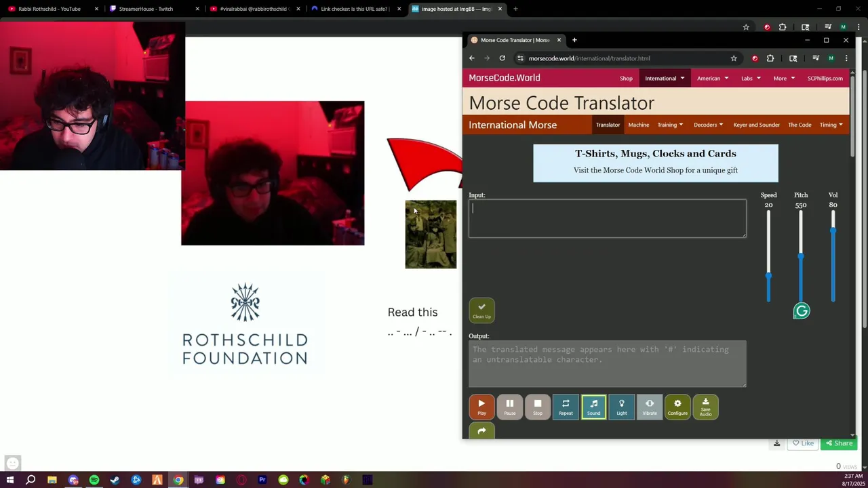Viewport: 868px width, 488px height.
Task: Switch to StreamerHouse Twitch tab
Action: [153, 9]
